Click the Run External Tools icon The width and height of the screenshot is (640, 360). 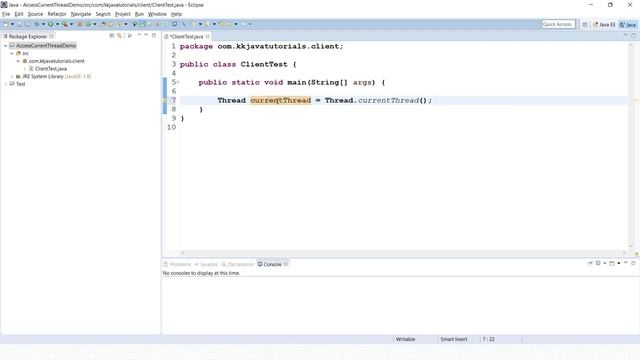click(65, 24)
